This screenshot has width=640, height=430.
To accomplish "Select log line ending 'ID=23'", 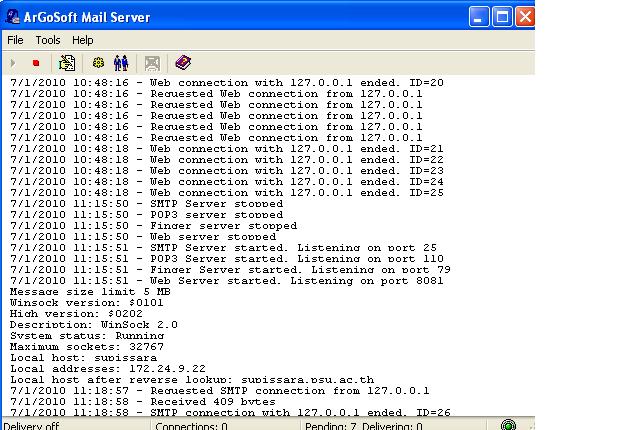I will [227, 171].
